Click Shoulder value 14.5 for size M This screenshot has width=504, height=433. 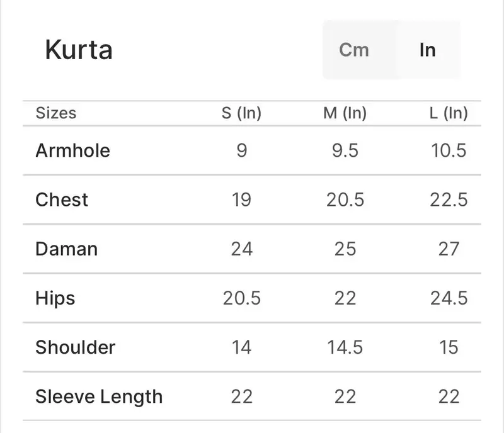click(x=345, y=347)
